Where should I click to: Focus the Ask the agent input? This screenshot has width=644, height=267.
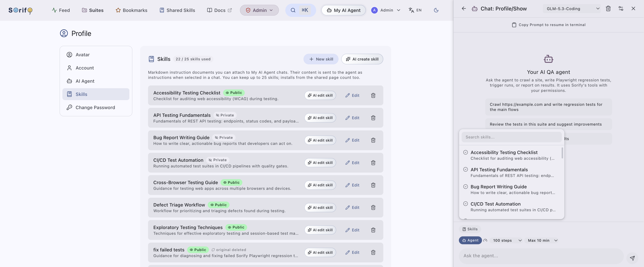tap(541, 256)
